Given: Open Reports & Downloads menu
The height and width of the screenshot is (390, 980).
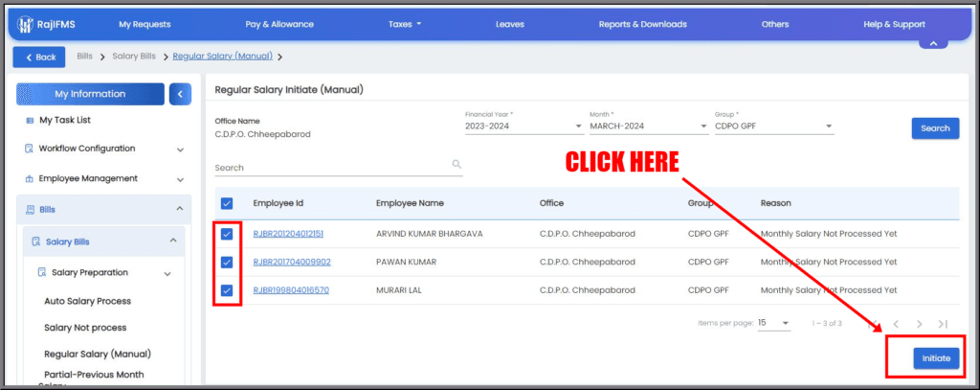Looking at the screenshot, I should [642, 24].
